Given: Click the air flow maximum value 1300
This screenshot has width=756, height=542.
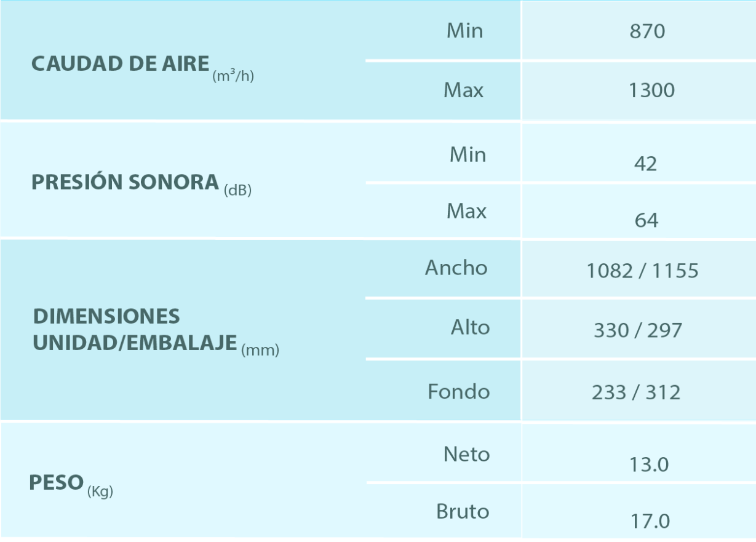Looking at the screenshot, I should click(651, 91).
